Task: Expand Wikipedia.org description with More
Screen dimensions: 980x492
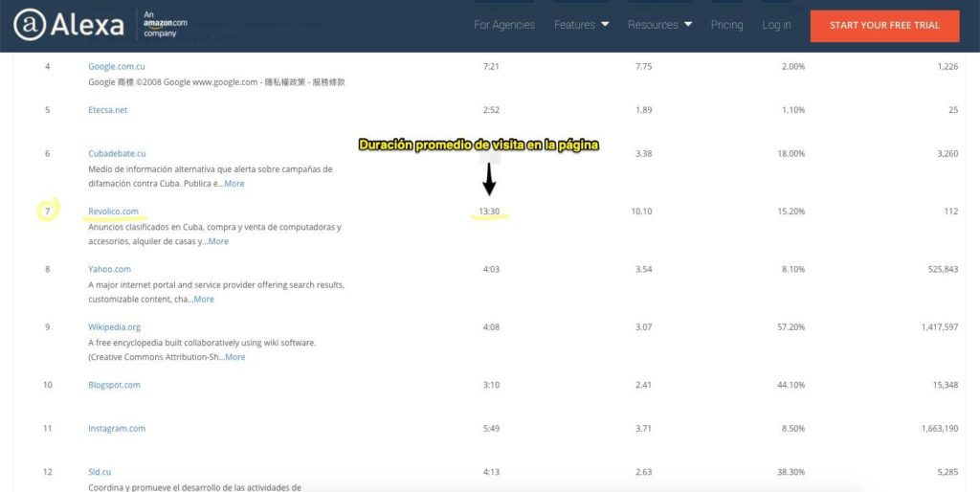Action: pyautogui.click(x=235, y=357)
